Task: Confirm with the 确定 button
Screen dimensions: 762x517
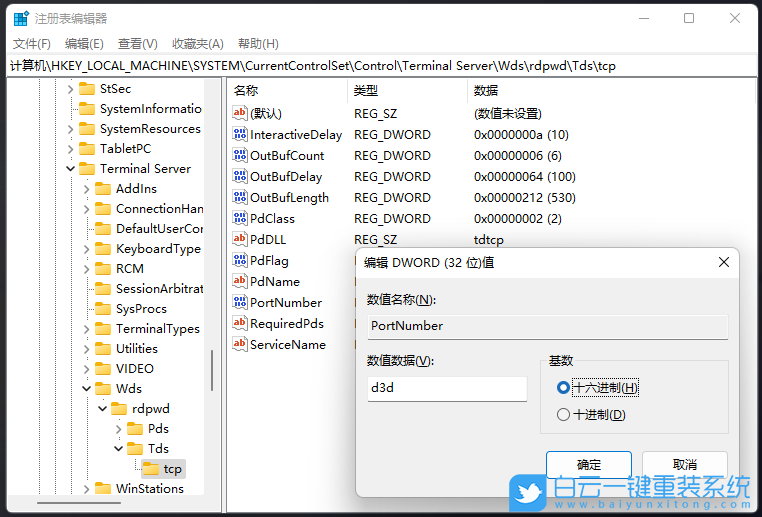Action: (589, 465)
